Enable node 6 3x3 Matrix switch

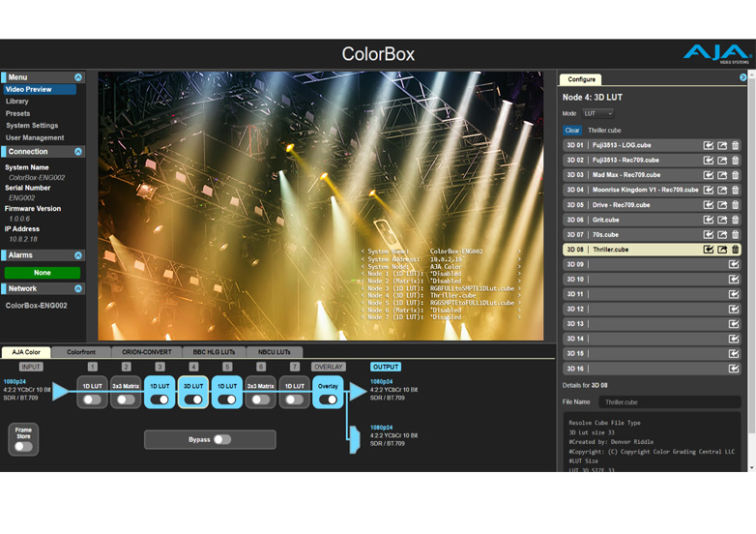261,400
